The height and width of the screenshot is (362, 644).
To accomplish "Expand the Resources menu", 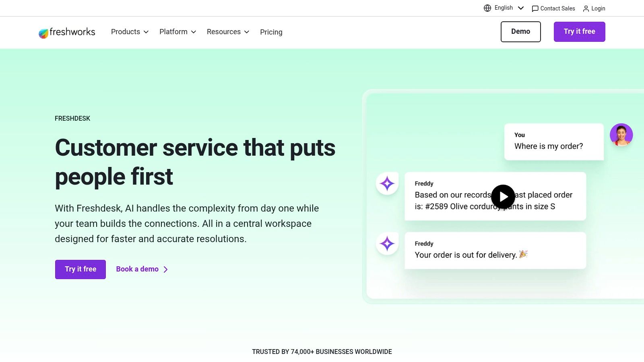I will (228, 32).
